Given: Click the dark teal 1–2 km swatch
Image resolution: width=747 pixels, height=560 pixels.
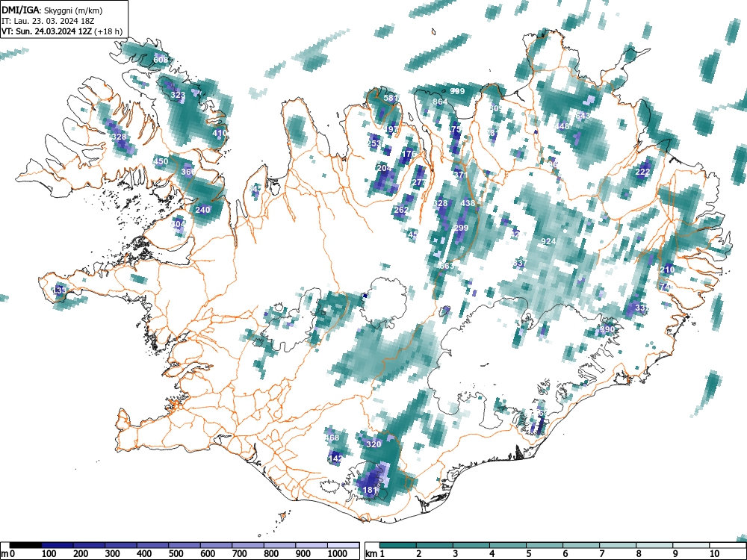Looking at the screenshot, I should click(x=398, y=545).
